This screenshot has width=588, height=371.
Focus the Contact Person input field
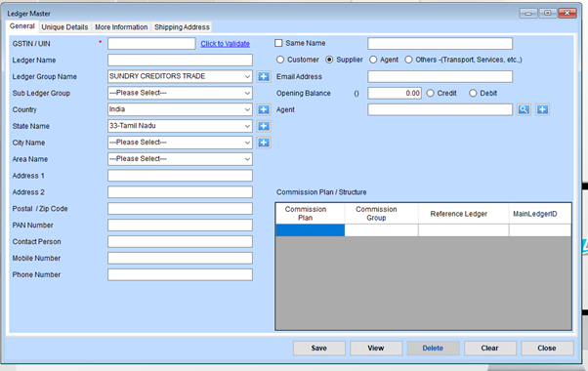click(x=180, y=241)
